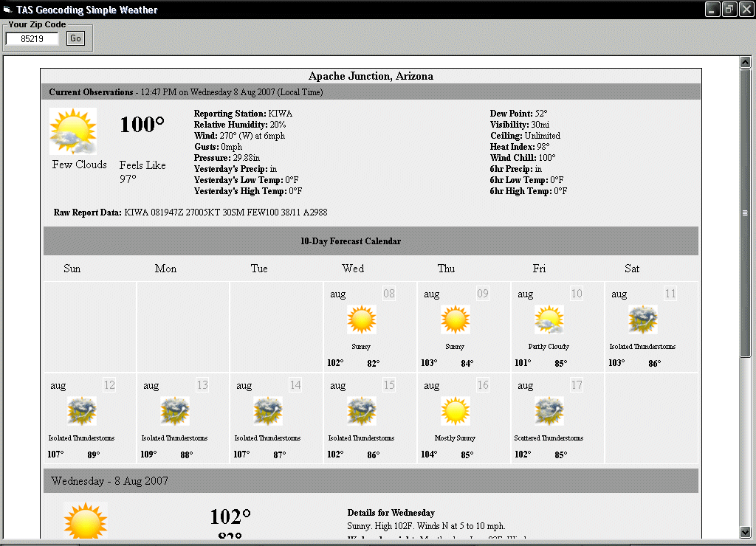Click the zip code input field

(x=32, y=38)
